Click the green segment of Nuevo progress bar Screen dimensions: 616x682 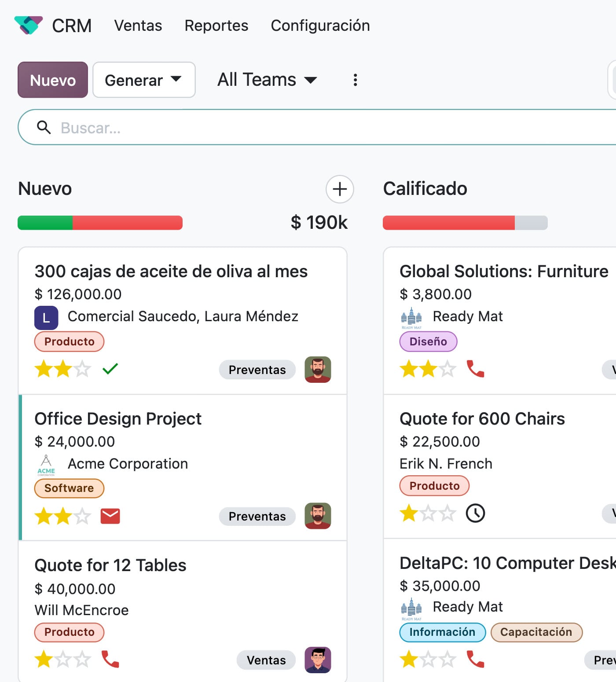click(45, 223)
